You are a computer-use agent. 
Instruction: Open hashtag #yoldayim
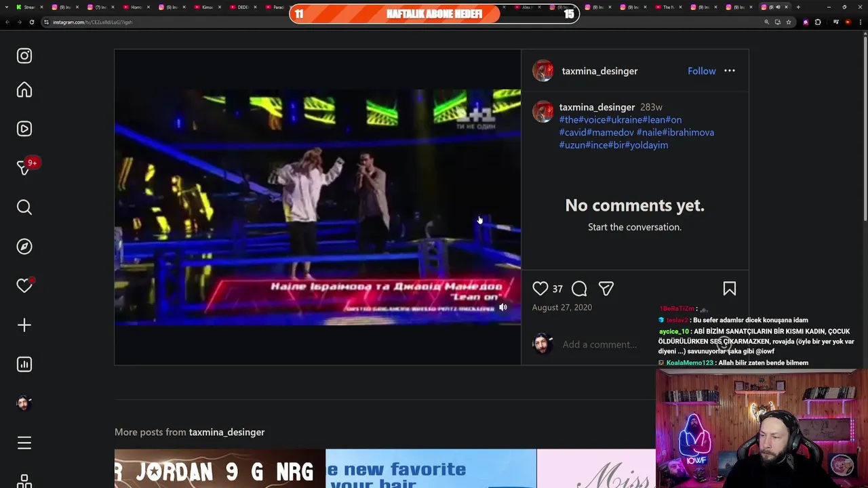[x=646, y=145]
